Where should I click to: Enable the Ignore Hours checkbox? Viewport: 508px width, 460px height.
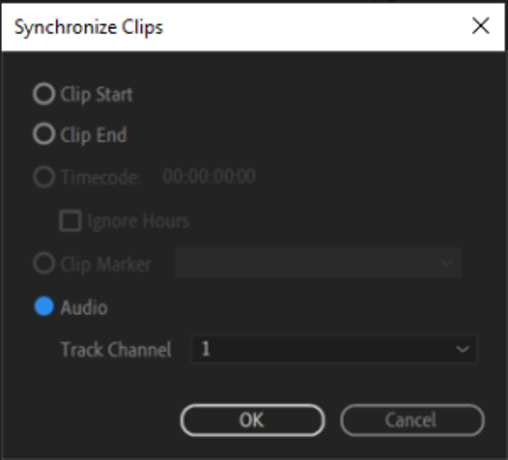click(x=70, y=221)
